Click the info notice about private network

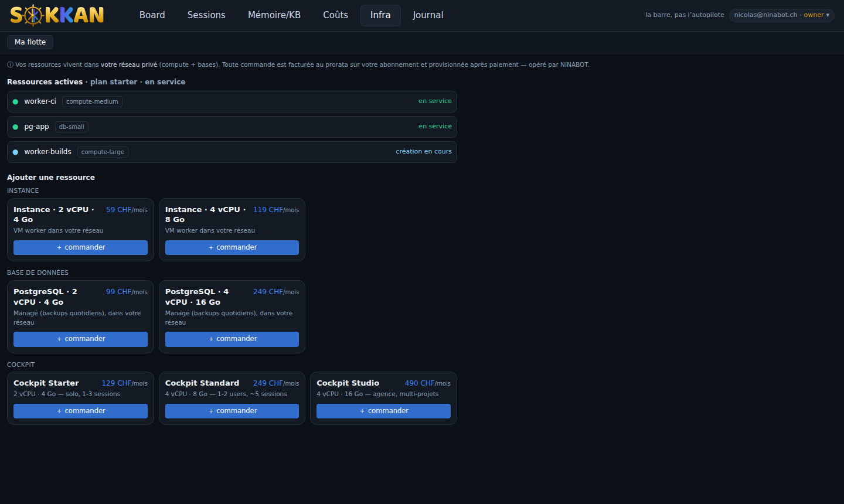(298, 65)
